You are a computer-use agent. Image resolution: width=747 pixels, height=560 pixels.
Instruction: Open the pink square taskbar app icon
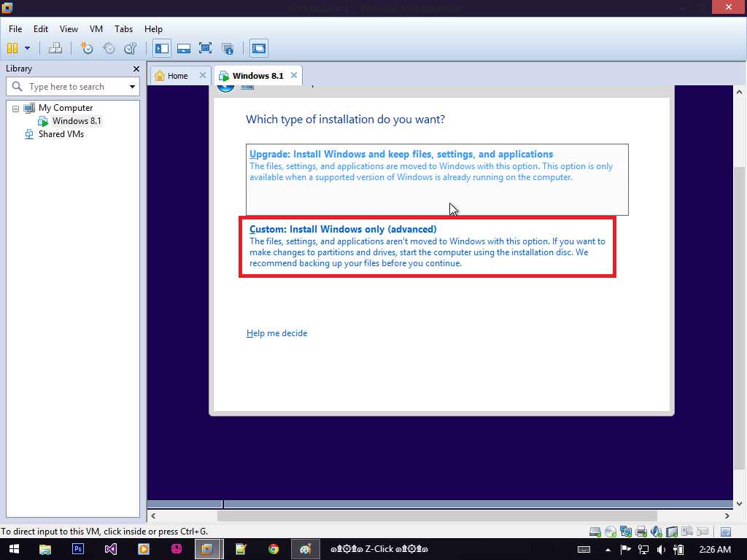(x=177, y=549)
